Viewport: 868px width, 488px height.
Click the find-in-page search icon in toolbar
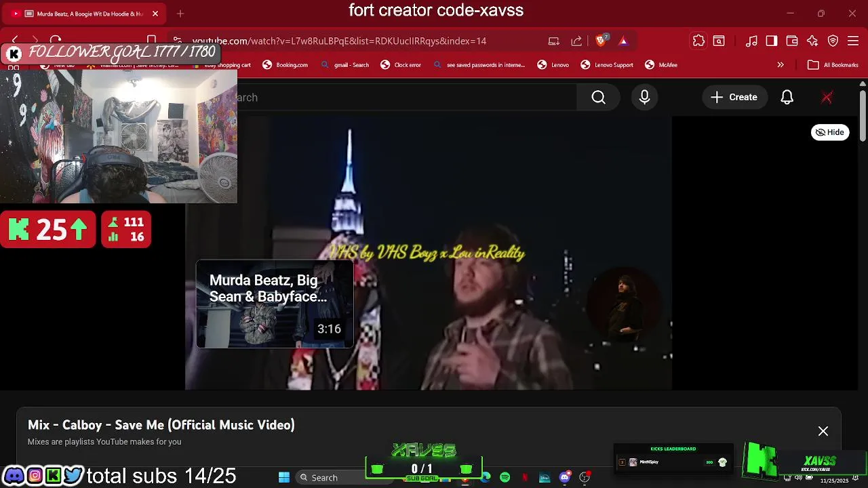(719, 41)
